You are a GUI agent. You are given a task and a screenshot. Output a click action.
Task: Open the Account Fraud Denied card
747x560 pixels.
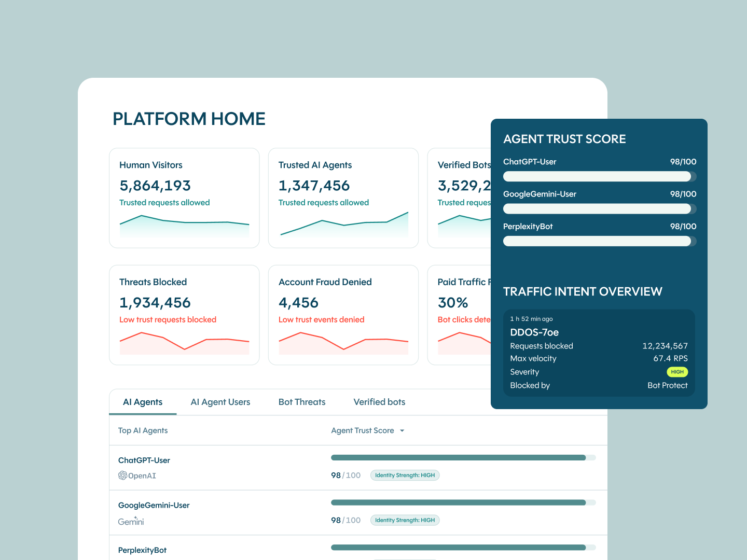[343, 315]
